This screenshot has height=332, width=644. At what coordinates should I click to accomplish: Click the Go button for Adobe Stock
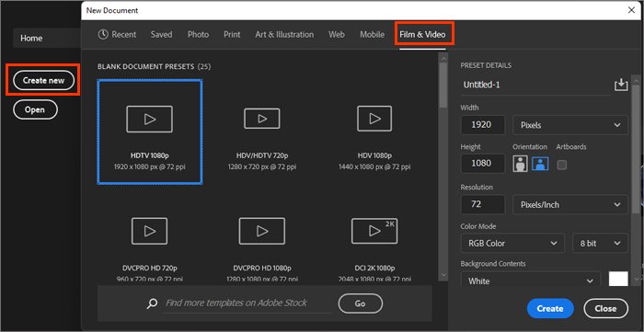pyautogui.click(x=361, y=303)
